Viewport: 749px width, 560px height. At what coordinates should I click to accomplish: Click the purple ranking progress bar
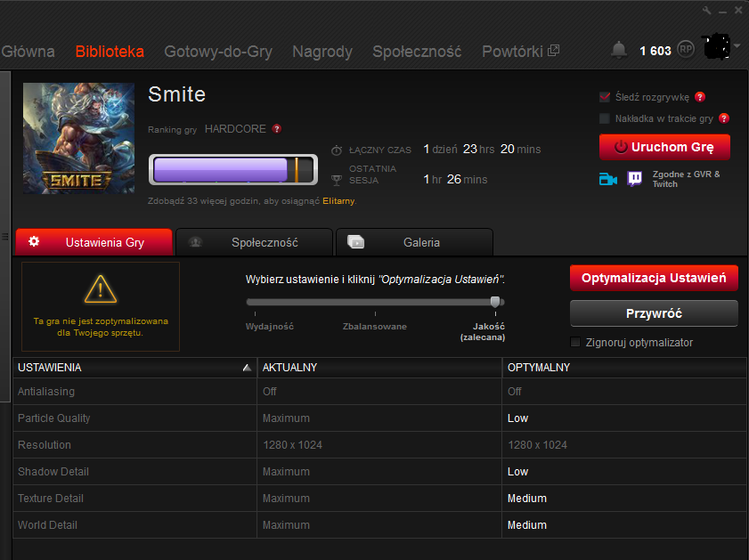233,169
